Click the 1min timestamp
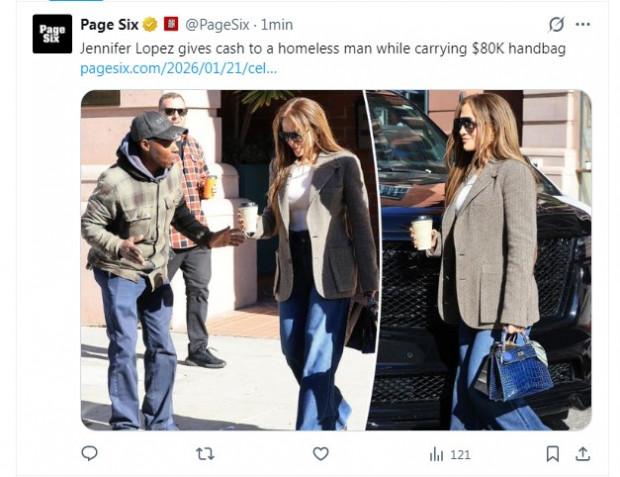Viewport: 620px width, 477px height. 277,25
